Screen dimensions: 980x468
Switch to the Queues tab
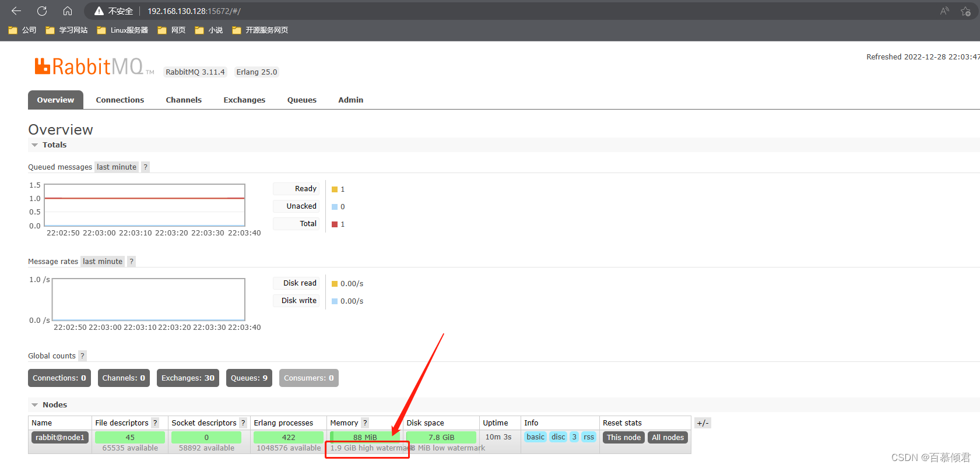302,100
